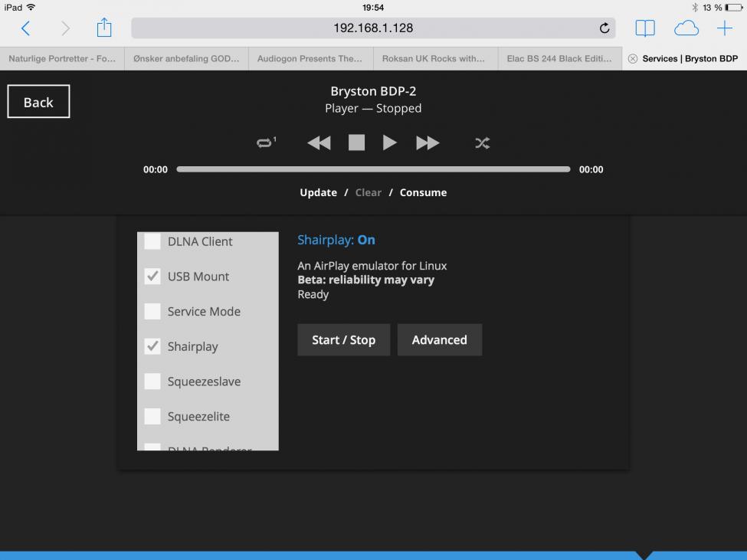This screenshot has width=747, height=560.
Task: Switch to Roksan UK Rocks tab
Action: [x=435, y=58]
